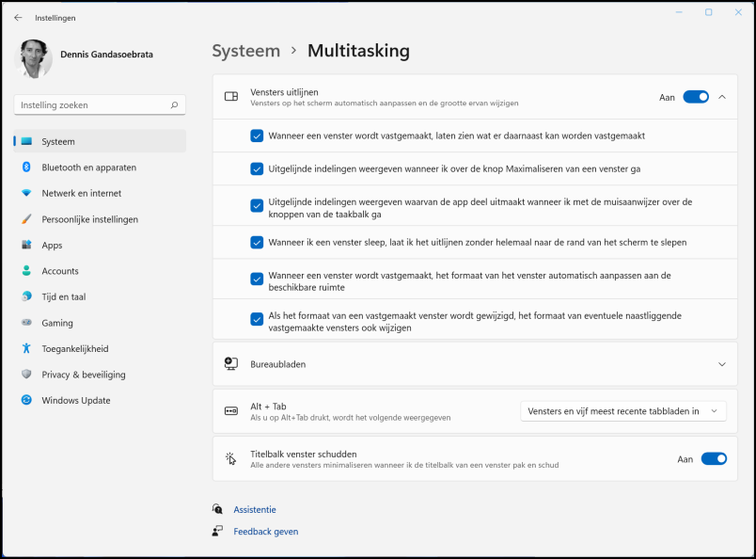This screenshot has width=756, height=559.
Task: Uncheck the 'knoppen van de taakbalk' checkbox
Action: point(257,206)
